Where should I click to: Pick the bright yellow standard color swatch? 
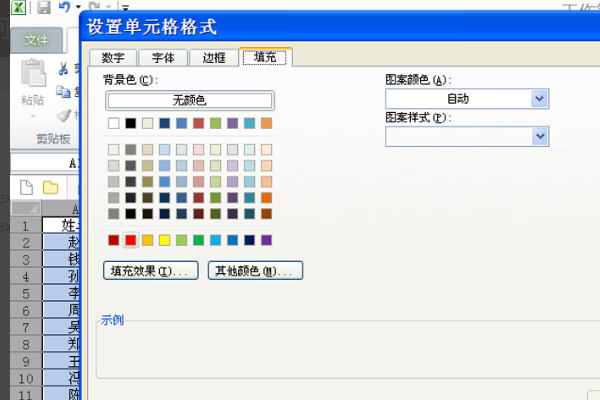(164, 240)
